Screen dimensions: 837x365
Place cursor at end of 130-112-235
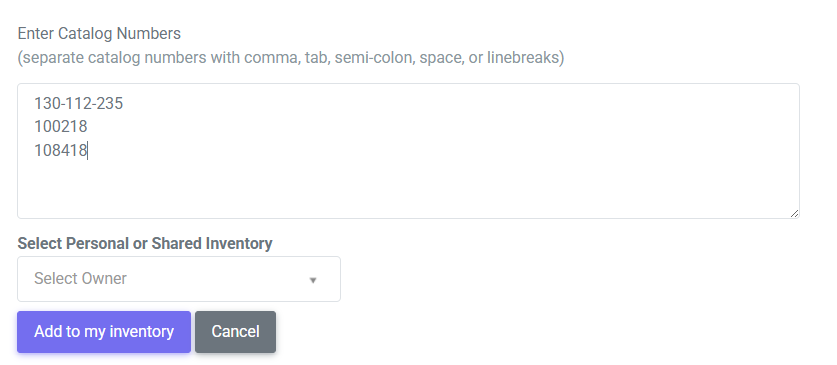[x=124, y=104]
